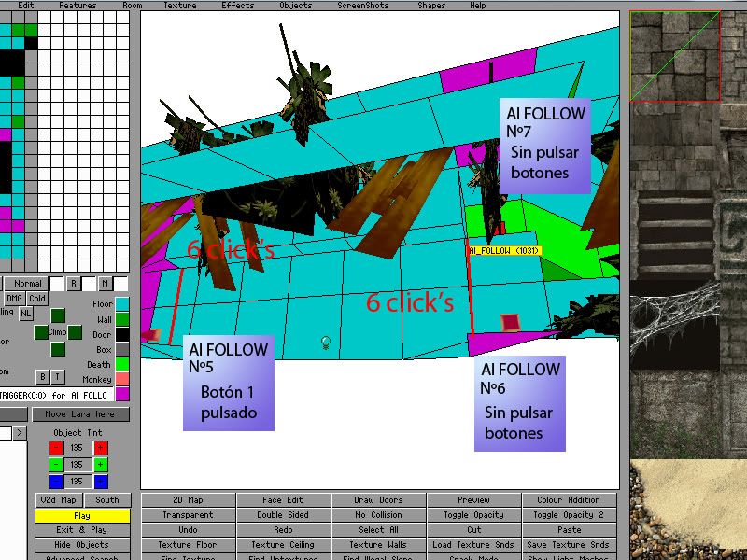Select the stone texture tile in the texture panel
Viewport: 747px width, 560px height.
675,56
